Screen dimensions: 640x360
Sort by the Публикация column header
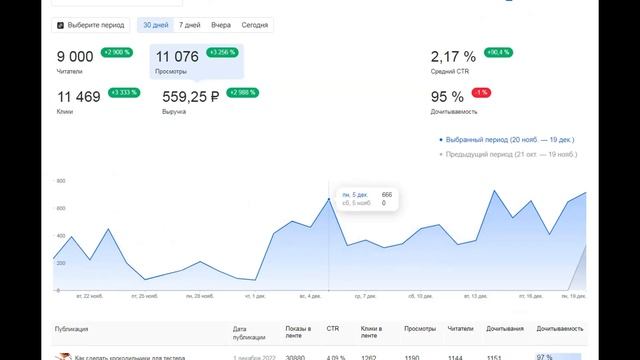71,329
